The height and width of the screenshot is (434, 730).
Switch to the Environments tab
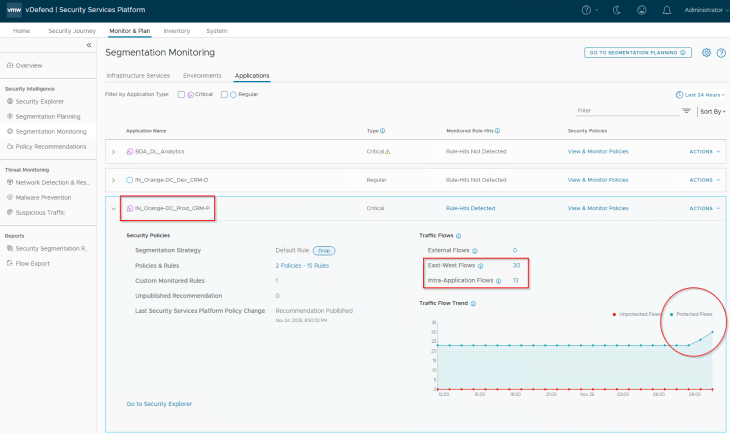[x=202, y=75]
